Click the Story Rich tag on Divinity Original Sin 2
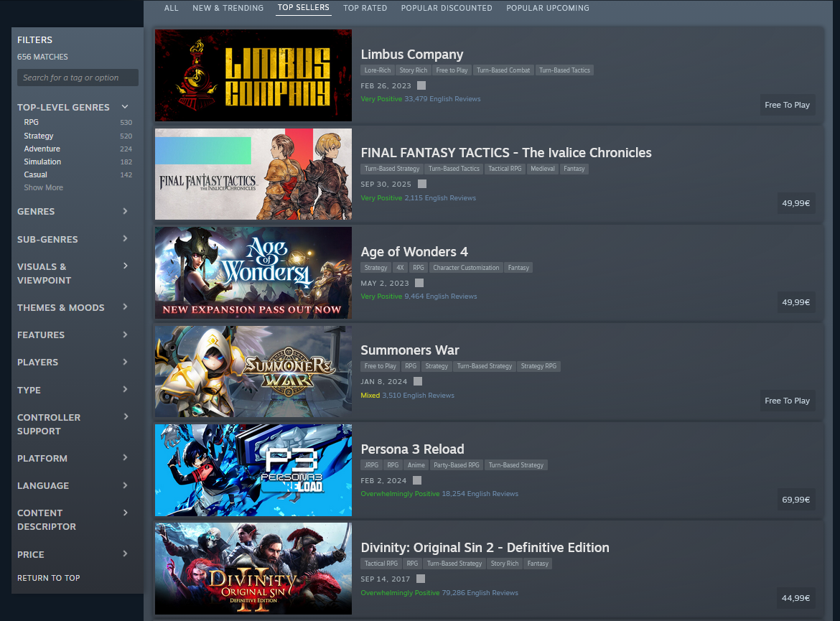Screen dimensions: 840x621 (505, 564)
